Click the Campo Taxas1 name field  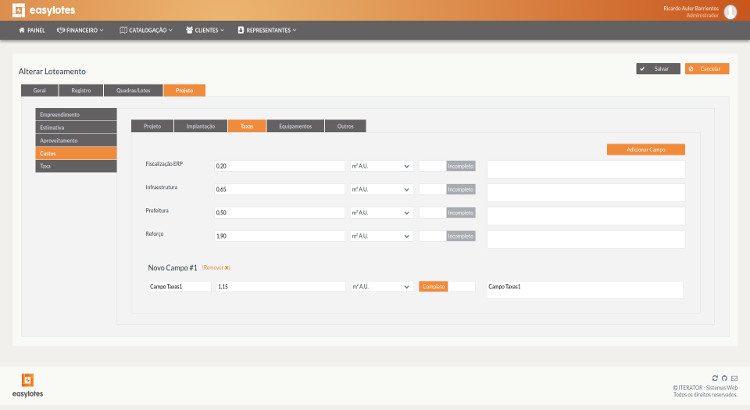click(179, 287)
